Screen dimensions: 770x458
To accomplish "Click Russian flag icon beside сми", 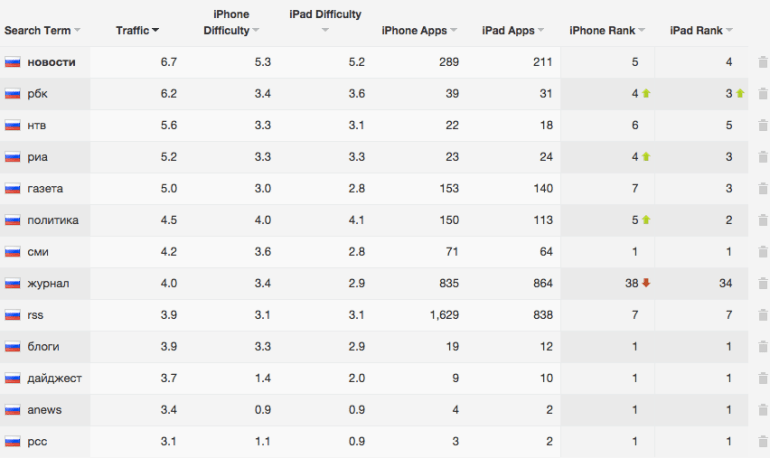I will tap(12, 252).
